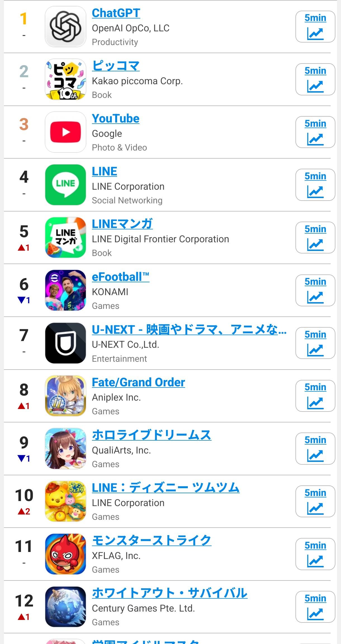341x644 pixels.
Task: Tap the LINE Manga app icon
Action: pos(65,238)
